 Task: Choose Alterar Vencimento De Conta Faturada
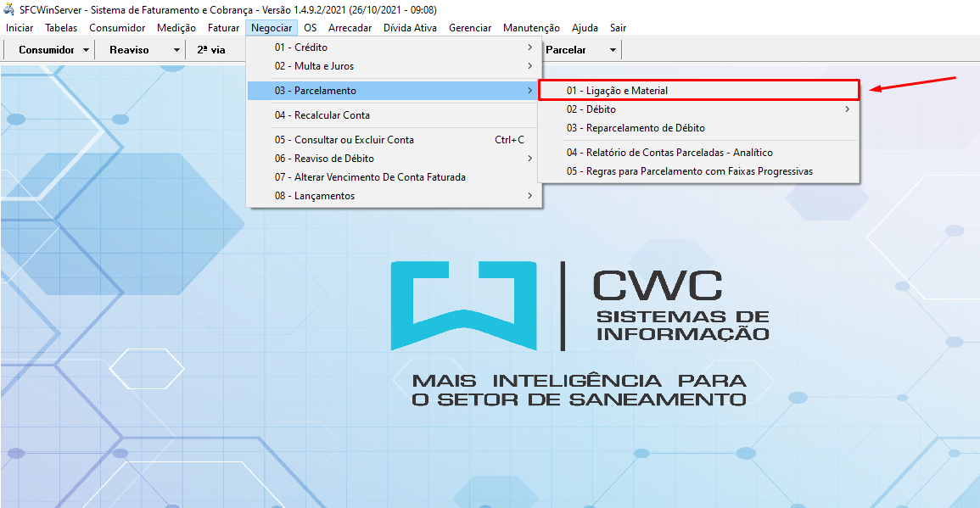369,177
